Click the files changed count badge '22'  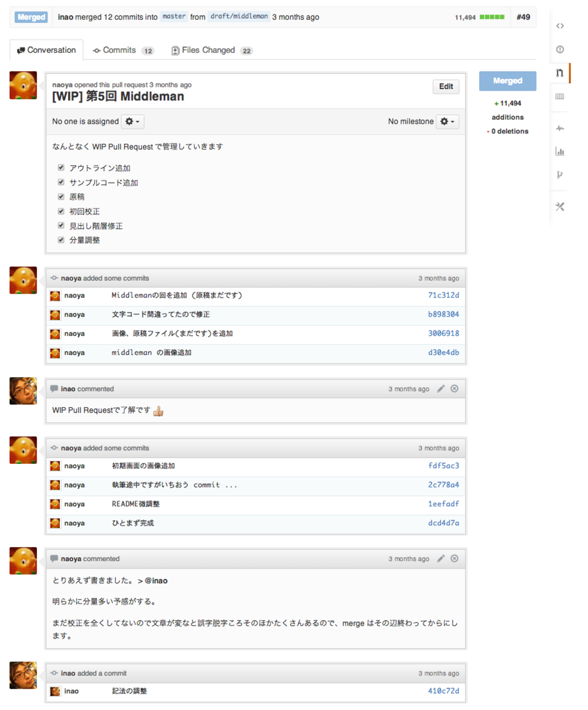pos(247,51)
